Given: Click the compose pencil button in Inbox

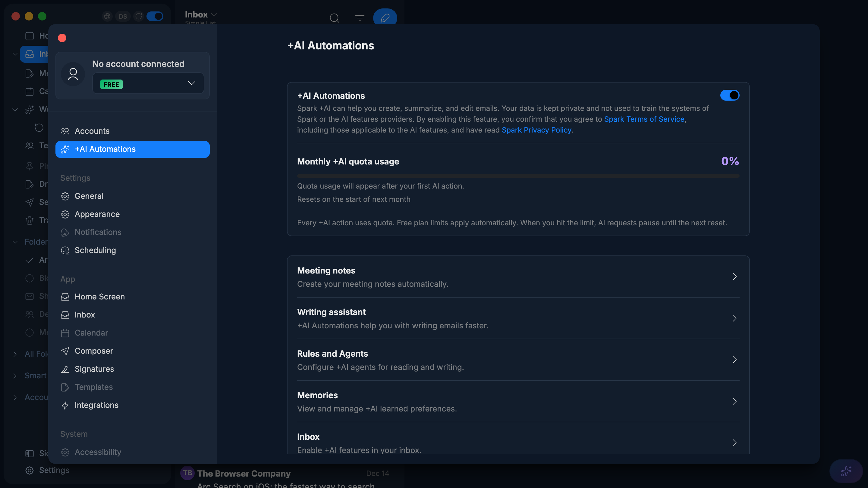Looking at the screenshot, I should [x=385, y=17].
